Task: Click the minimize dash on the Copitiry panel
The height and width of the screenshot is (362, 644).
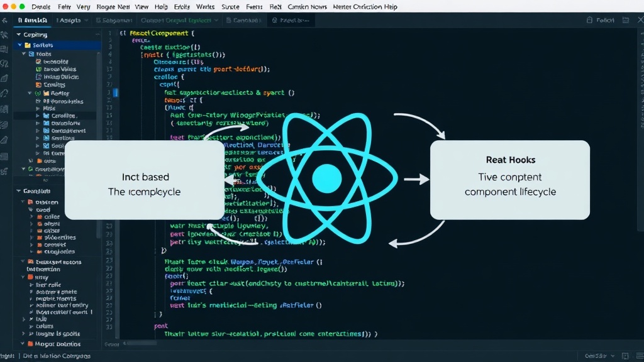Action: tap(97, 35)
